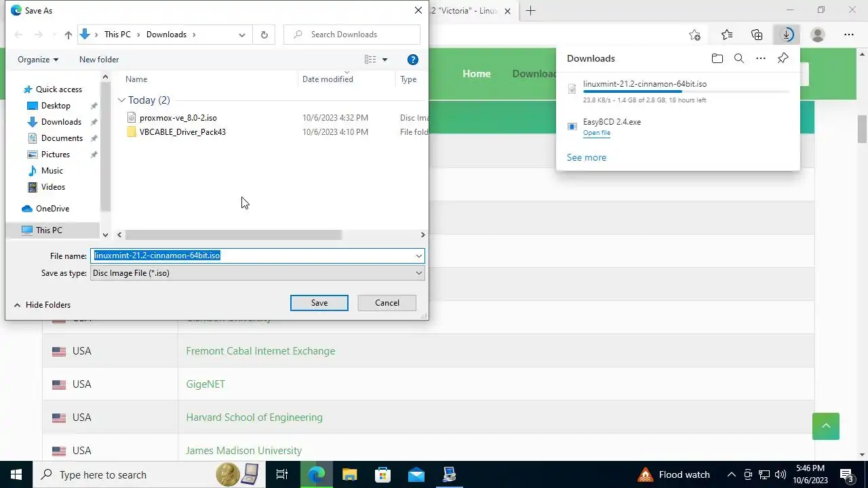
Task: Open Fremont Cabal Internet Exchange link
Action: coord(260,351)
